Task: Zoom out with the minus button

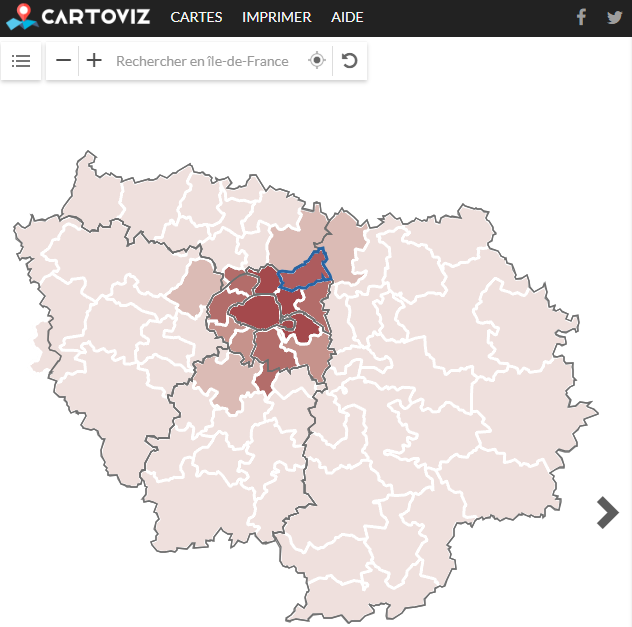Action: tap(63, 60)
